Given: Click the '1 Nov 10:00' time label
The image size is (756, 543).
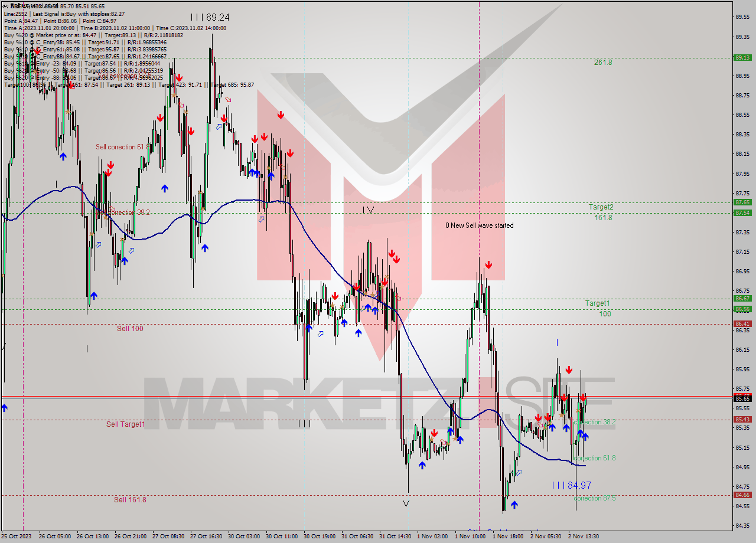Looking at the screenshot, I should [x=470, y=537].
